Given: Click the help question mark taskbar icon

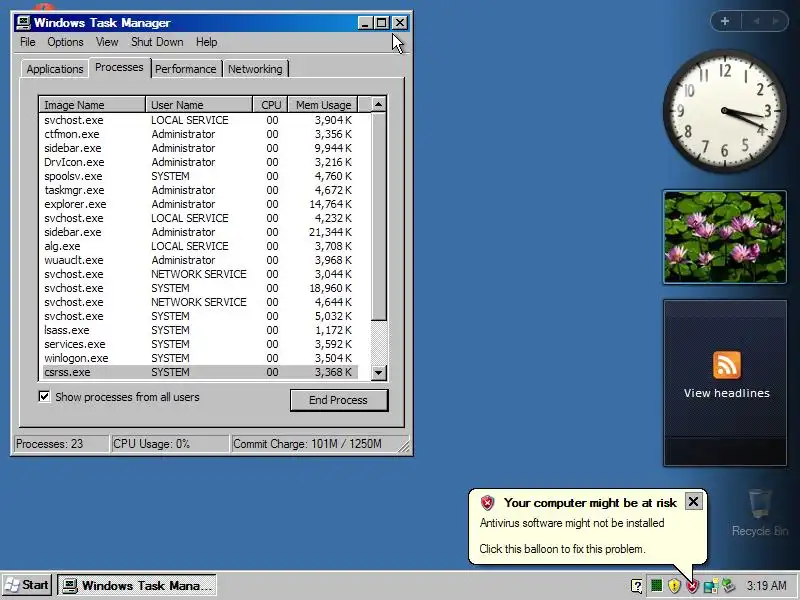Looking at the screenshot, I should (x=636, y=586).
